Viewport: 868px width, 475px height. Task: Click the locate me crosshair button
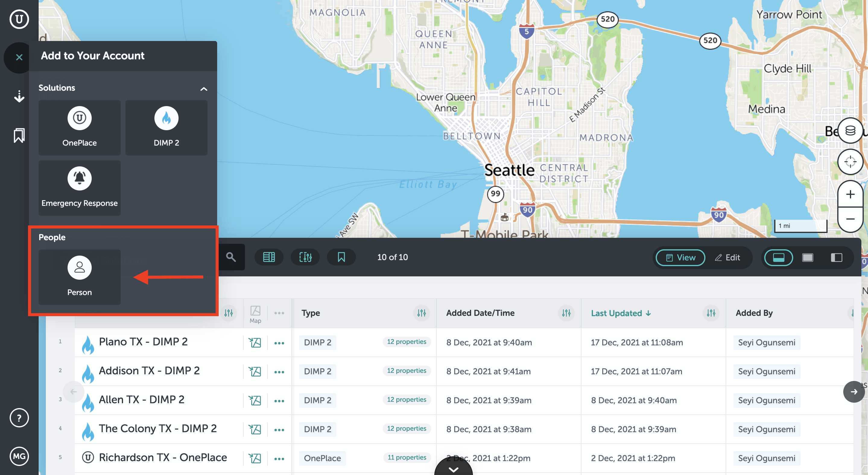tap(850, 162)
